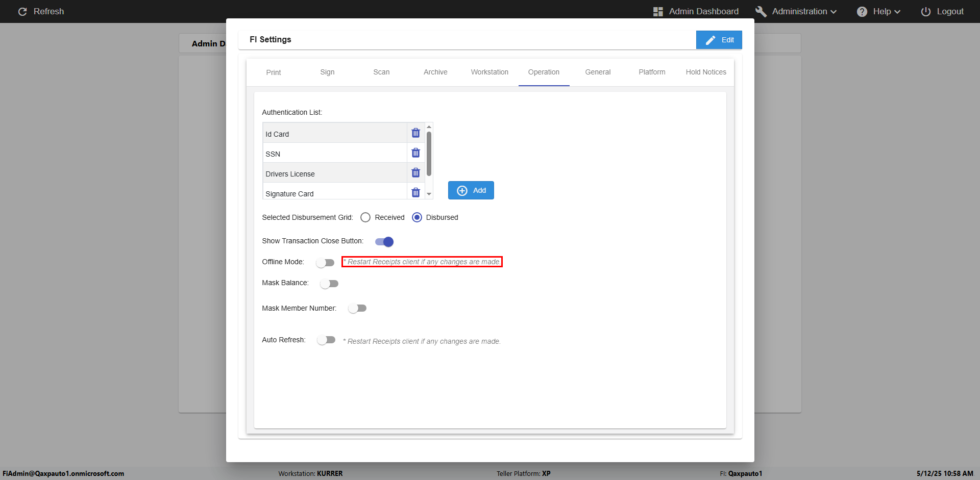Select the Id Card list row
Image resolution: width=980 pixels, height=480 pixels.
pyautogui.click(x=335, y=133)
